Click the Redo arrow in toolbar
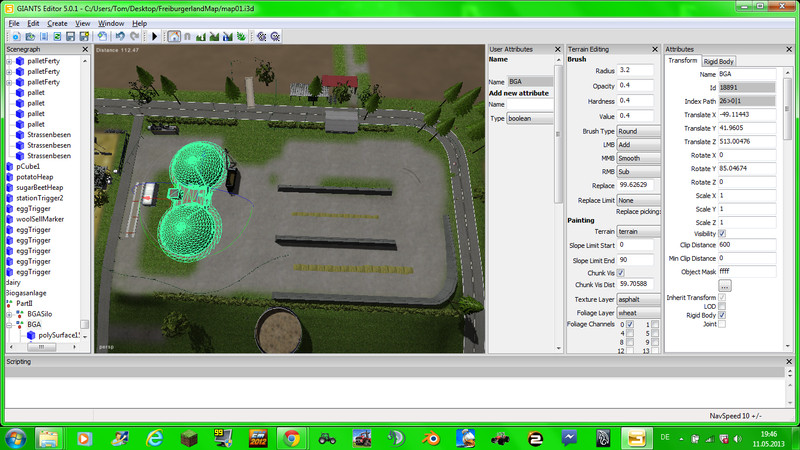The width and height of the screenshot is (800, 450). (134, 37)
